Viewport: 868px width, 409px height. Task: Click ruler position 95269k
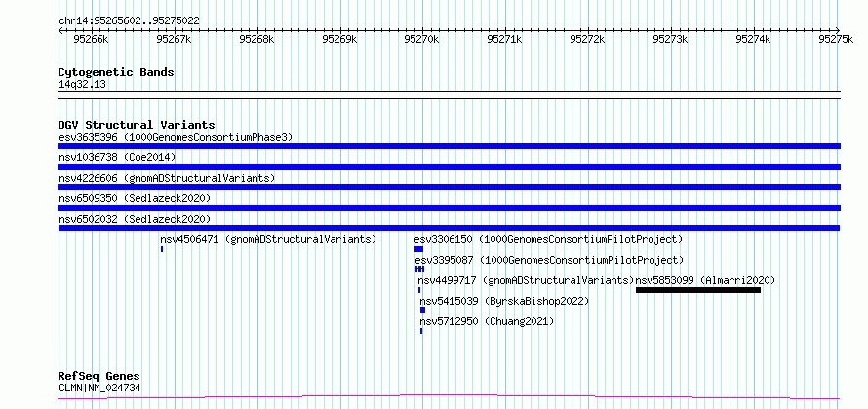click(340, 39)
